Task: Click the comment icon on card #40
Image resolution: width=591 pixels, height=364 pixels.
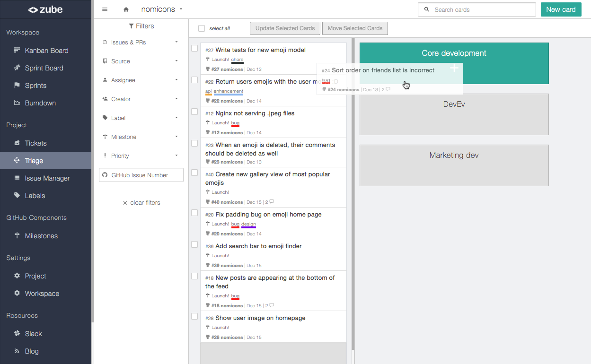Action: [x=272, y=202]
